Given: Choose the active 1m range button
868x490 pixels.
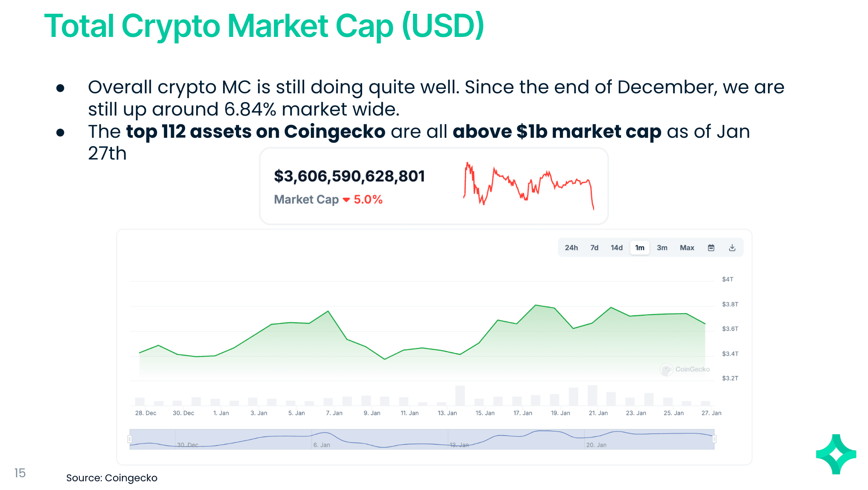Looking at the screenshot, I should (639, 248).
